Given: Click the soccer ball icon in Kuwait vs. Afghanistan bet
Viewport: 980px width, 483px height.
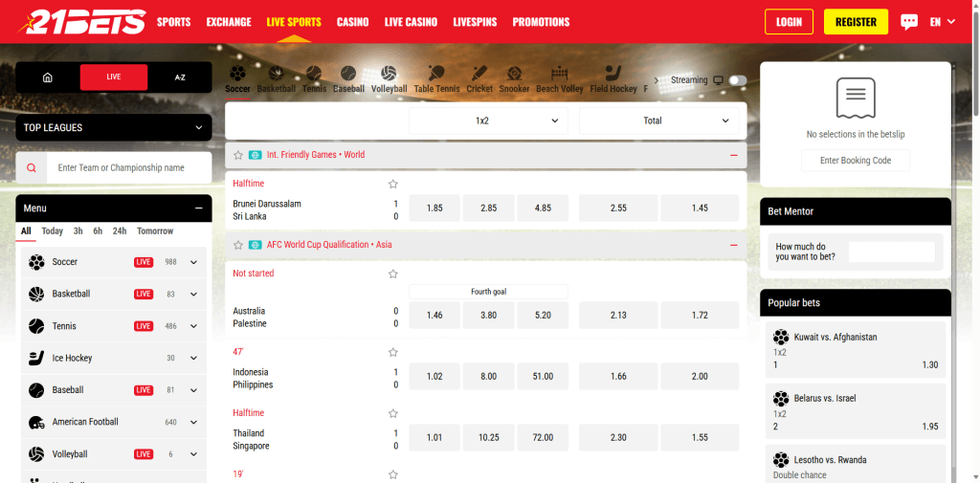Looking at the screenshot, I should (781, 338).
